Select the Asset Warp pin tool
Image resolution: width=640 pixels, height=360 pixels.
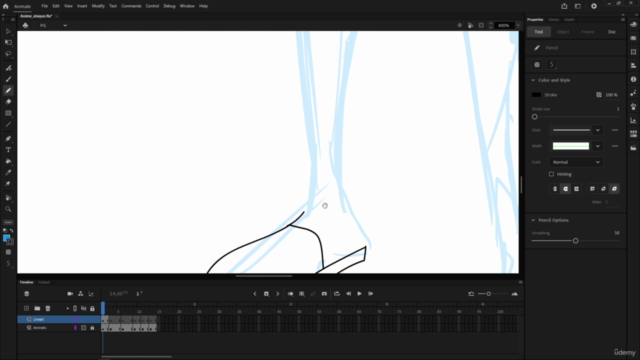pyautogui.click(x=8, y=184)
